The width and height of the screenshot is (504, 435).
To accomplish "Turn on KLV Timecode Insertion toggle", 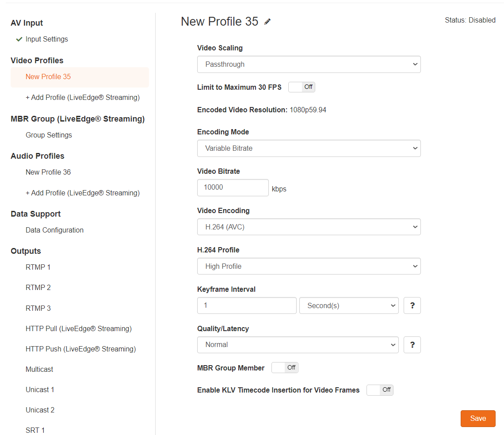I will [x=380, y=390].
